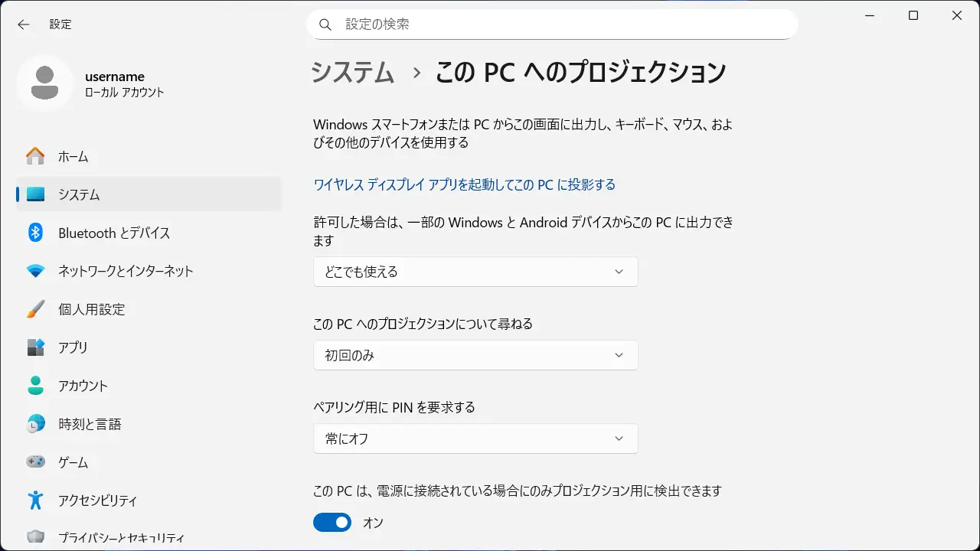Click the Home house icon in sidebar
The height and width of the screenshot is (551, 980).
35,156
